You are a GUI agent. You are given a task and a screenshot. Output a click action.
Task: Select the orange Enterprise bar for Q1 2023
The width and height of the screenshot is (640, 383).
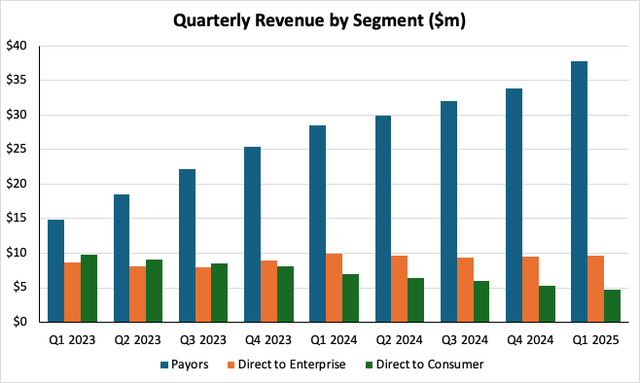coord(72,292)
